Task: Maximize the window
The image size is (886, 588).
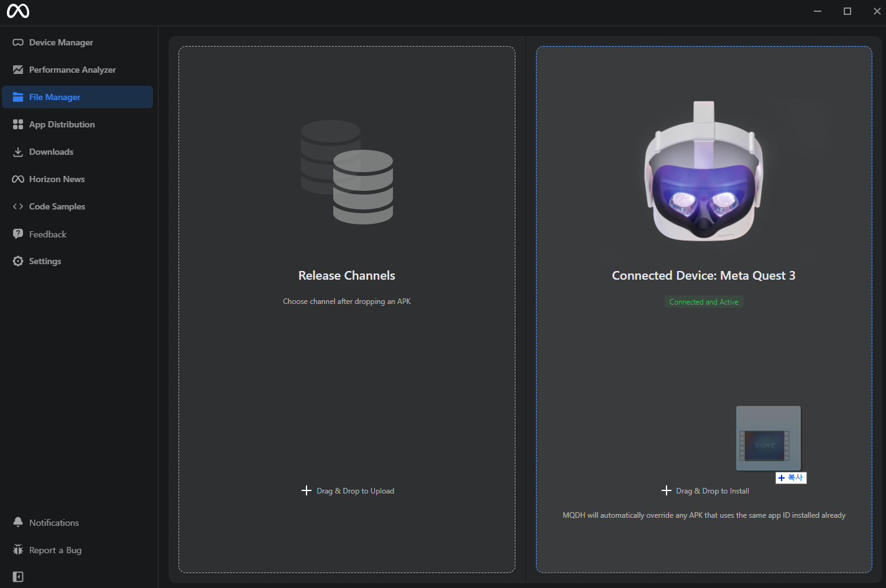Action: (847, 11)
